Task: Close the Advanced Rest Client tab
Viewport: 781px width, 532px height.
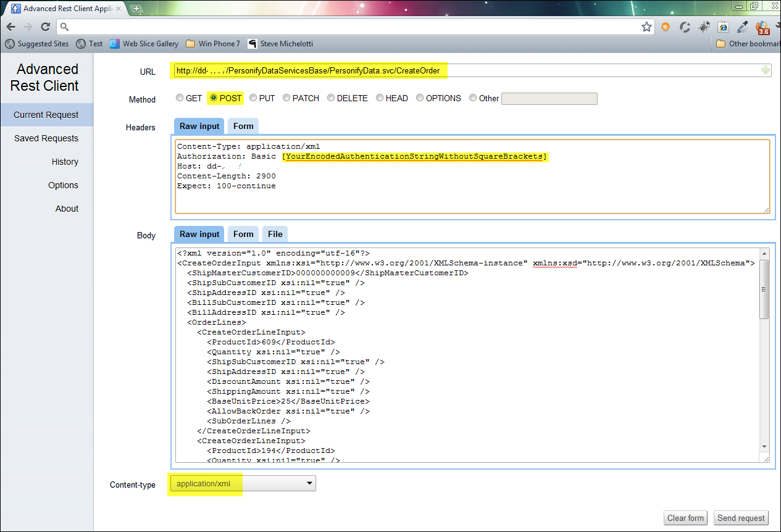Action: 119,9
